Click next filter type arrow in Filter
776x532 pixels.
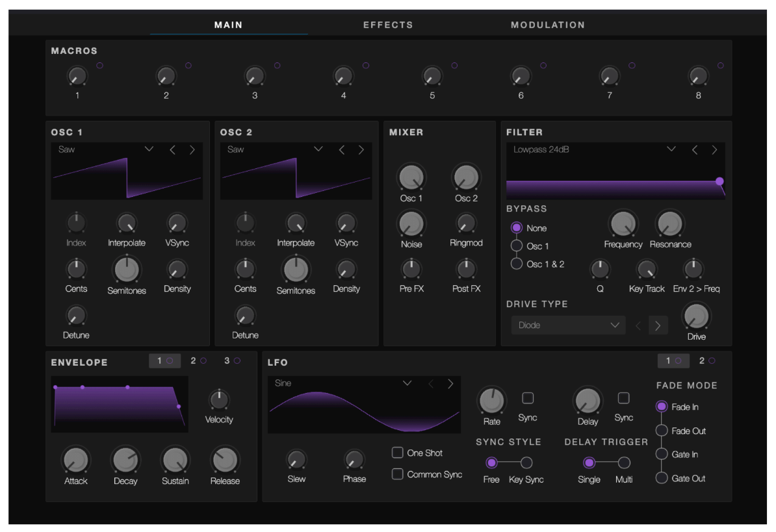714,150
